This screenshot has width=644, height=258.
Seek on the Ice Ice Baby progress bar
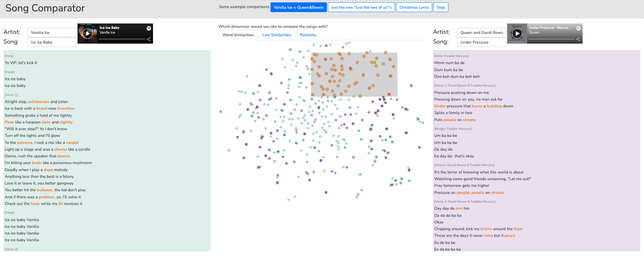point(122,39)
